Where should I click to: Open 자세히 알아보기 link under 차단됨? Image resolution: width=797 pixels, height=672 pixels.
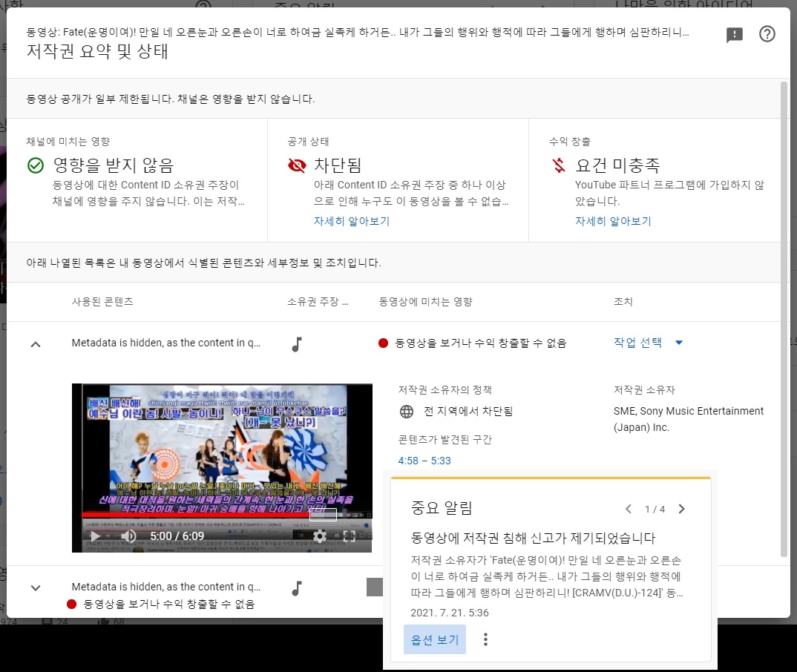click(x=352, y=221)
